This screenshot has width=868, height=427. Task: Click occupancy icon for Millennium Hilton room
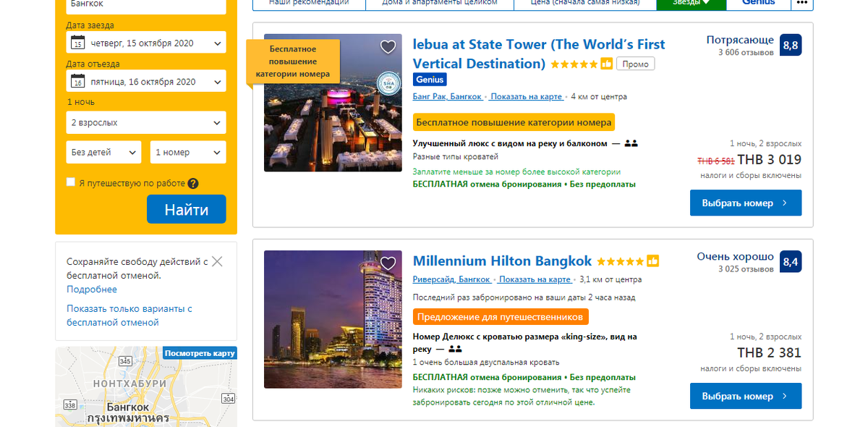[455, 349]
